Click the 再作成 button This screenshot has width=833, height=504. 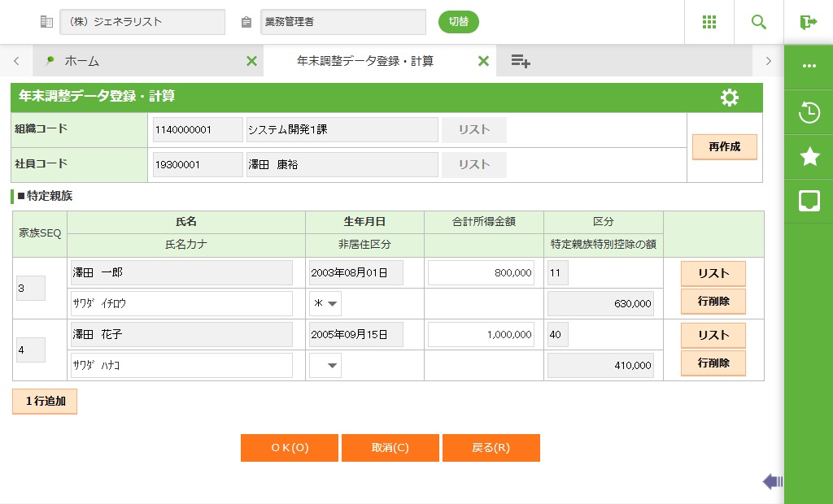coord(724,147)
